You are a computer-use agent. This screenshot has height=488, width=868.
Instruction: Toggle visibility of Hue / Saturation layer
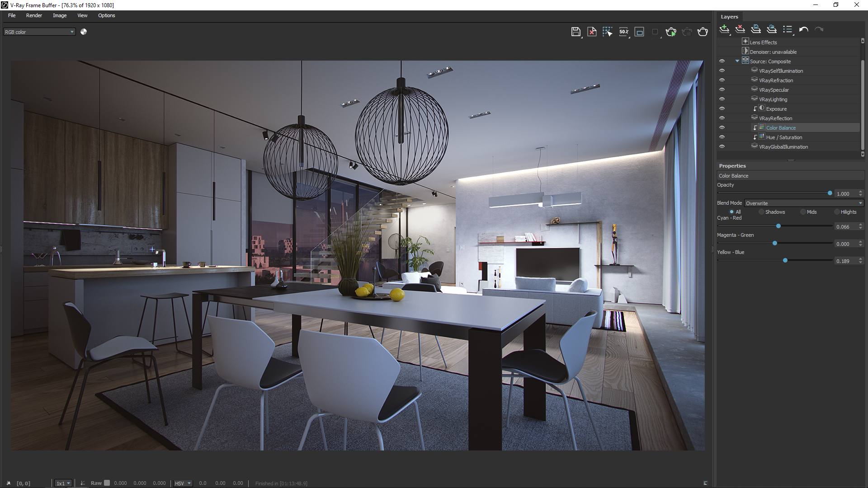tap(722, 137)
